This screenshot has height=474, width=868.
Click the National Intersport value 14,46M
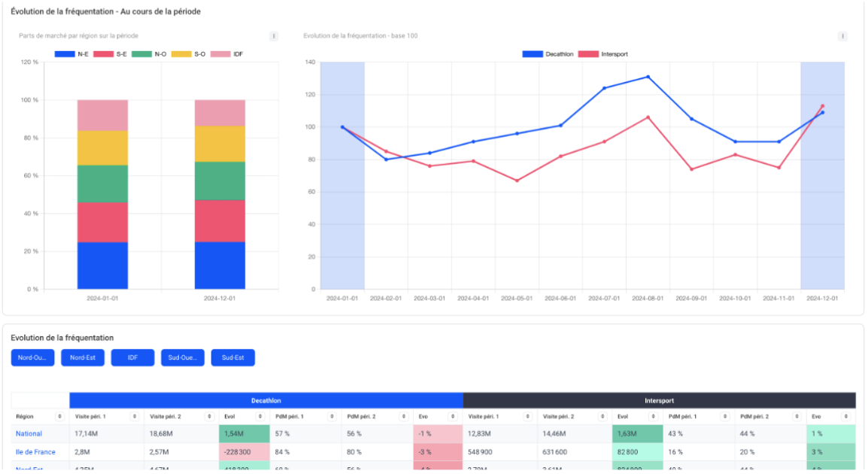point(575,433)
